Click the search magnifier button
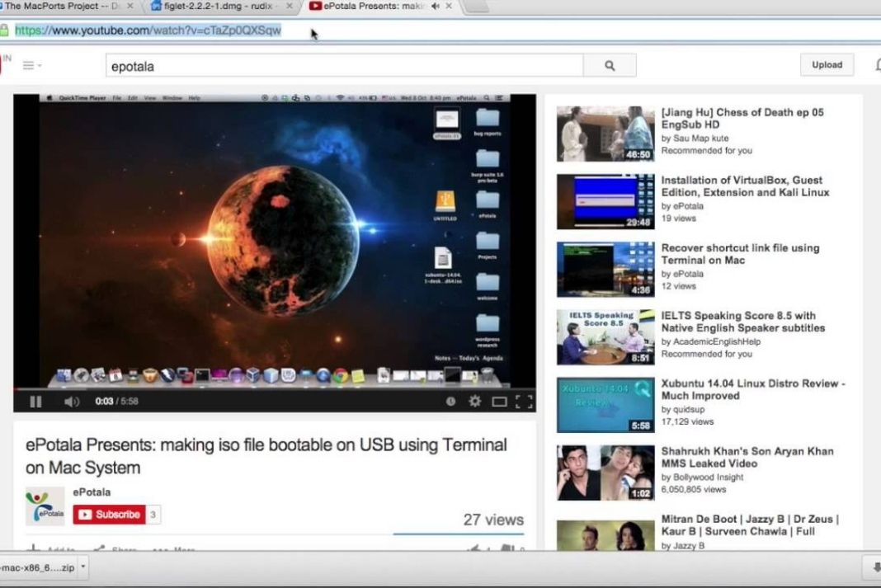The height and width of the screenshot is (588, 881). [610, 66]
